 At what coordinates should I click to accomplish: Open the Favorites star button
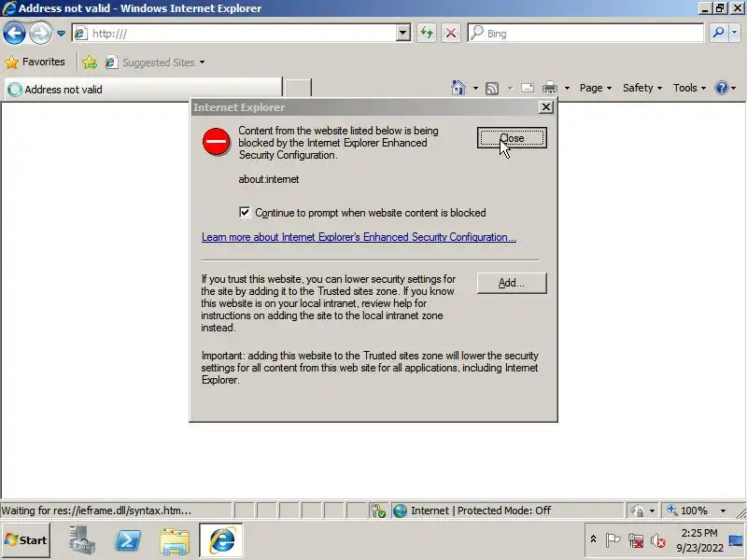[35, 62]
